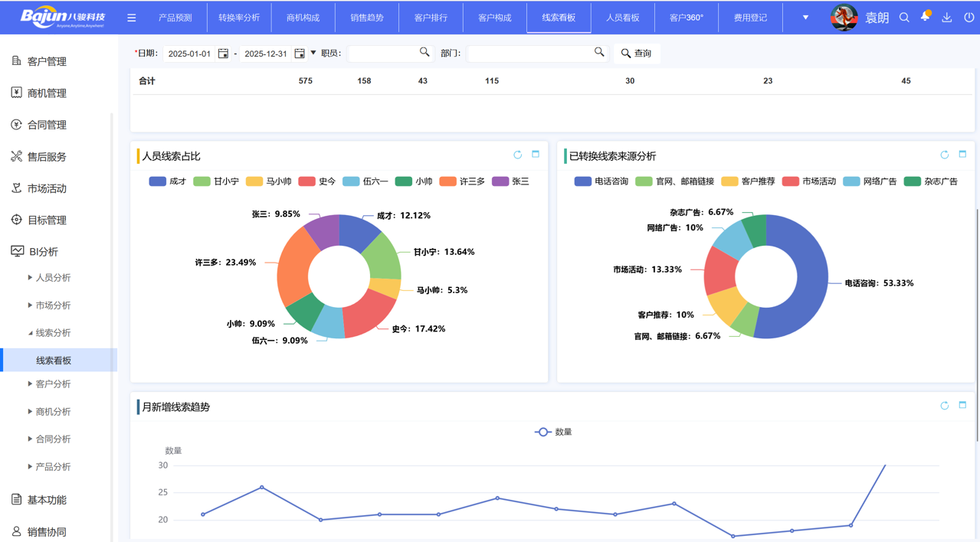Open fullscreen view of 已转换线索来源分析 chart
This screenshot has width=980, height=542.
pyautogui.click(x=962, y=154)
